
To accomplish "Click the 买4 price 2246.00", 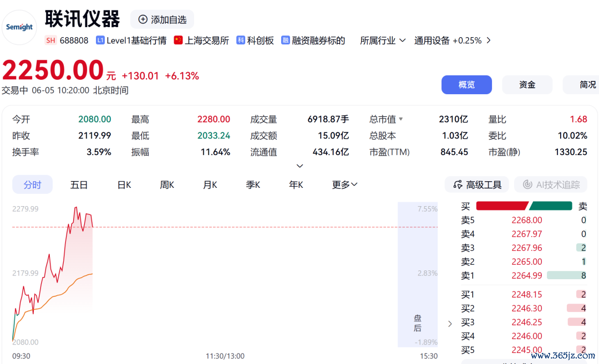I will [527, 336].
